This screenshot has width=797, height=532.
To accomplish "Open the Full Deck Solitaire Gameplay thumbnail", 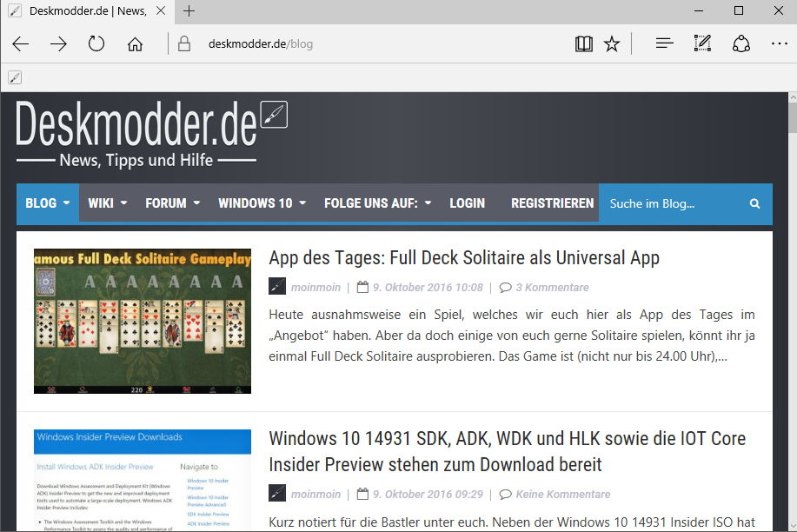I will 143,321.
